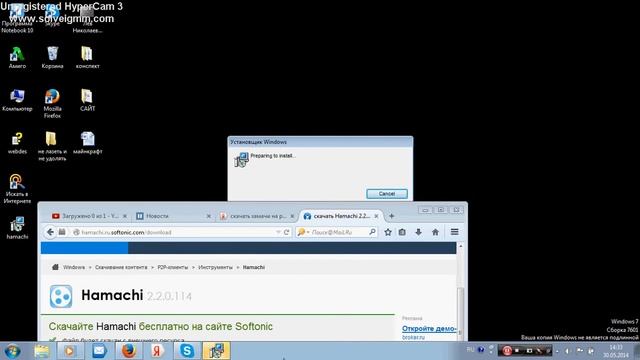This screenshot has width=640, height=360.
Task: Open the майнкрафт desktop file
Action: click(87, 143)
